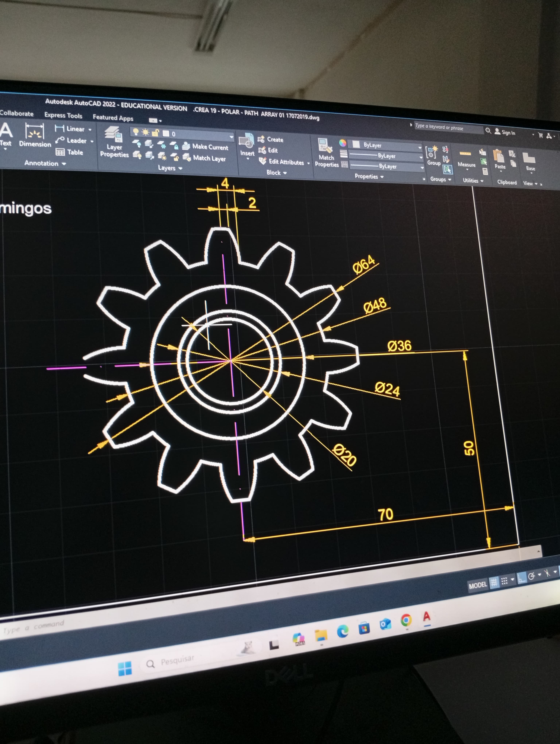The height and width of the screenshot is (744, 560).
Task: Click the Create block icon
Action: point(261,139)
